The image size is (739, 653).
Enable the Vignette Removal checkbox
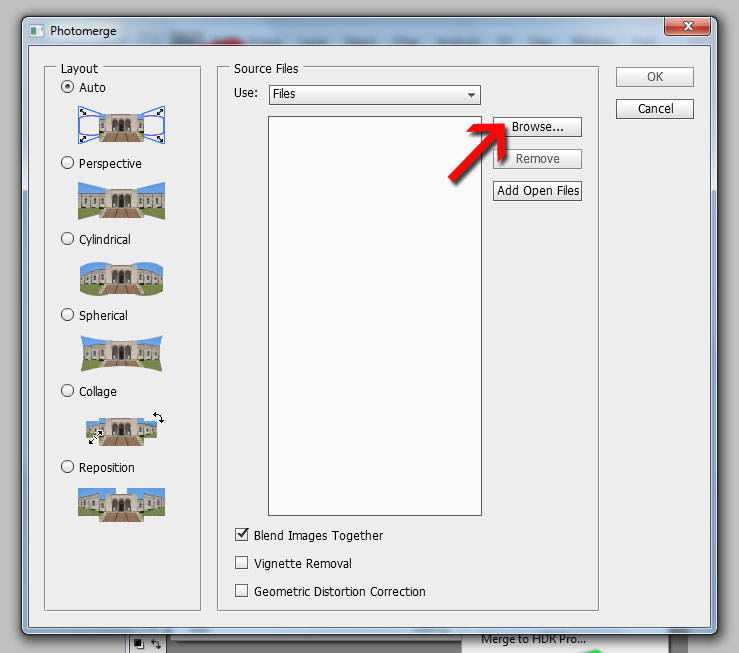pos(242,563)
